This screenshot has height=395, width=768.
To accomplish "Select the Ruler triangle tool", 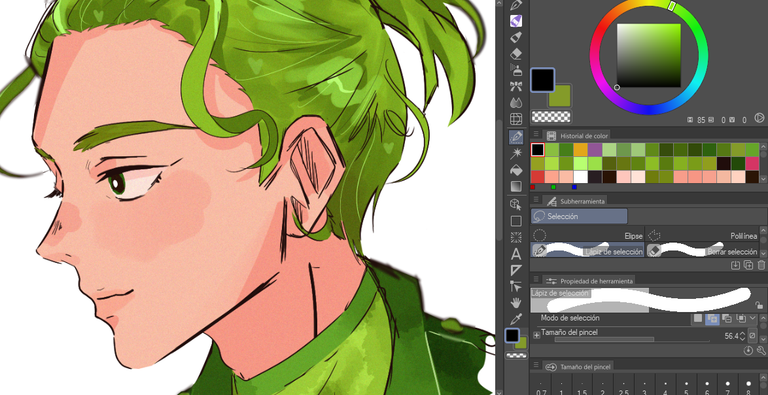I will pyautogui.click(x=516, y=270).
